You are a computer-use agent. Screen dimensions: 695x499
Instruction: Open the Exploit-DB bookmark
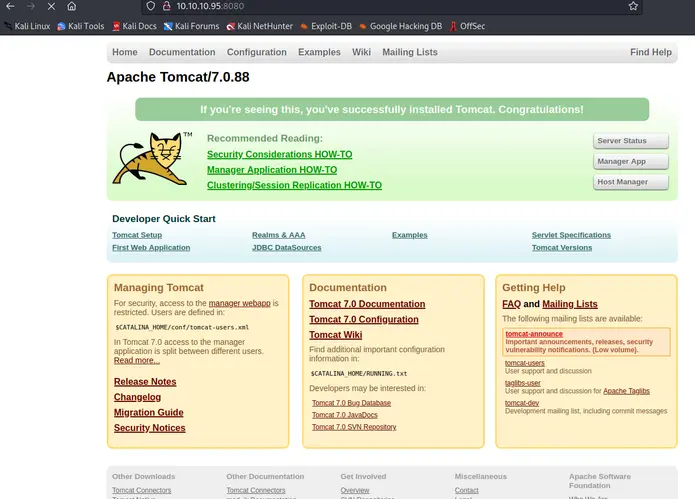click(326, 26)
